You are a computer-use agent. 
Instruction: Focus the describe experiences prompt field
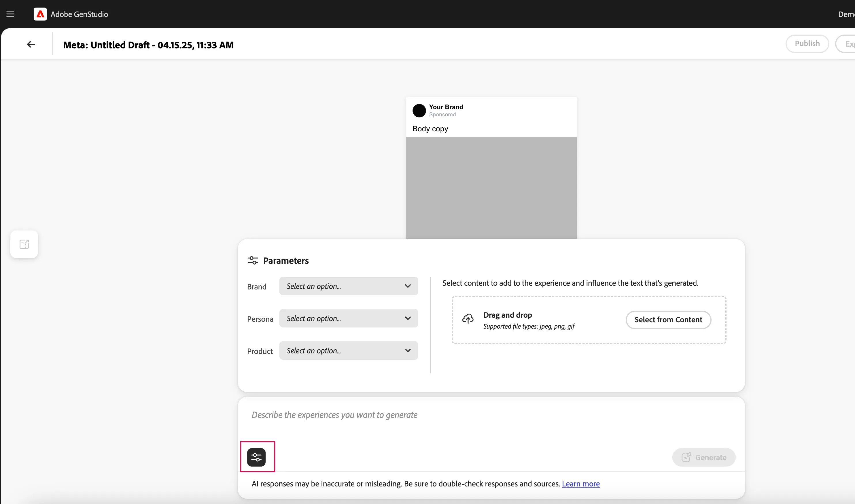pyautogui.click(x=491, y=415)
